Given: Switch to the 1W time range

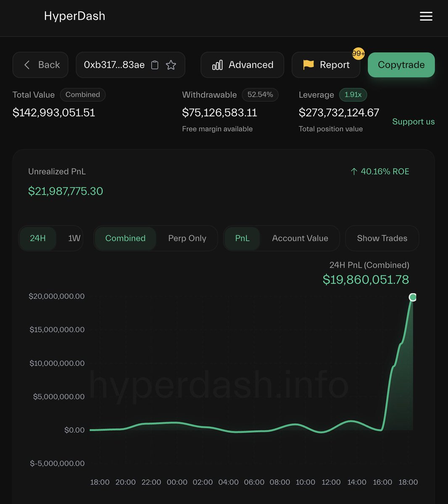Looking at the screenshot, I should pos(74,238).
